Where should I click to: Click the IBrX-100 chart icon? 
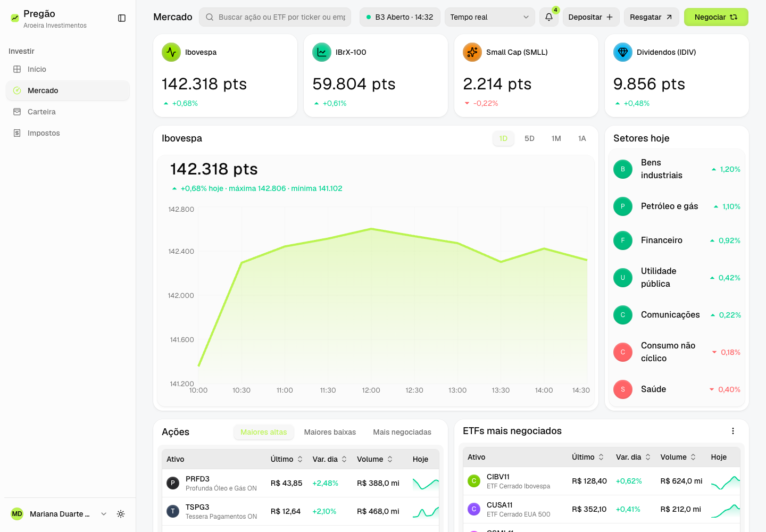(322, 52)
